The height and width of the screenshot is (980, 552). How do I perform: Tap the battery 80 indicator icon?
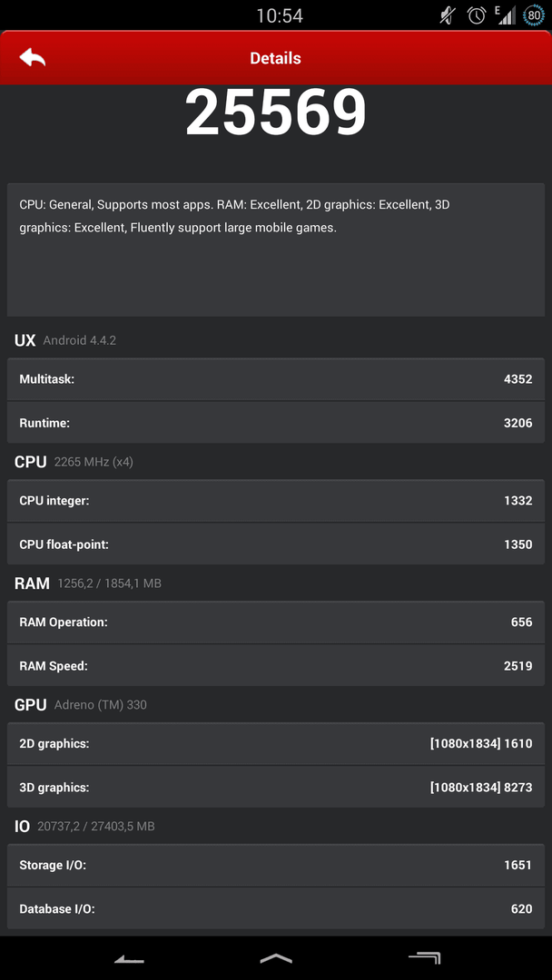click(x=534, y=15)
